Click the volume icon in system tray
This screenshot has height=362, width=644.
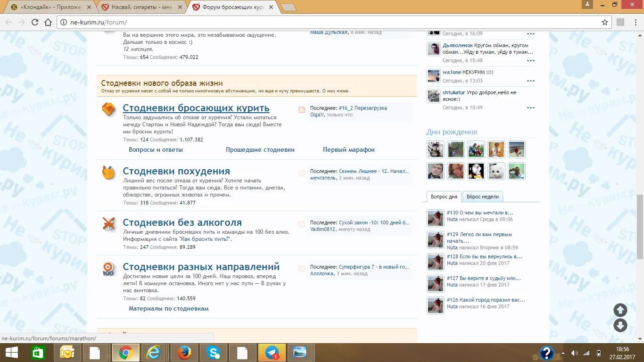tap(574, 353)
